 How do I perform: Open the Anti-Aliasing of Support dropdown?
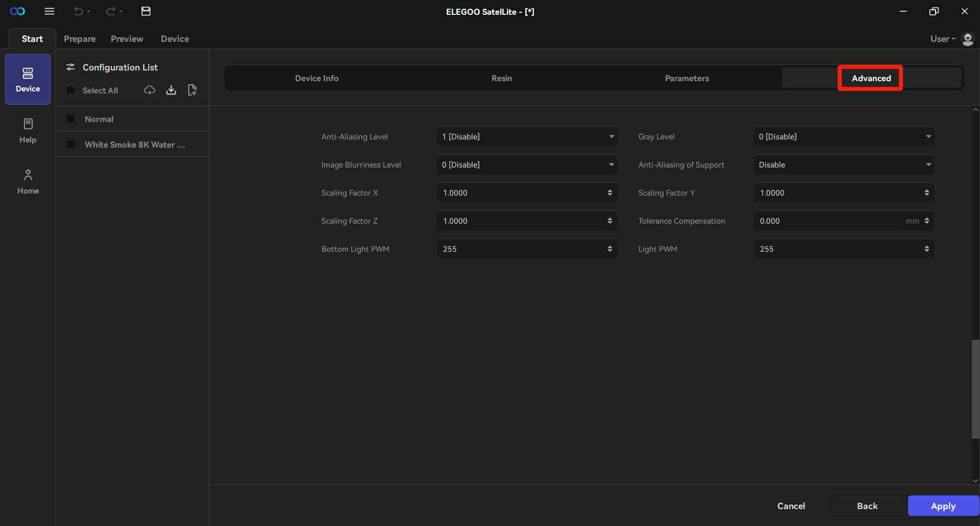tap(844, 164)
